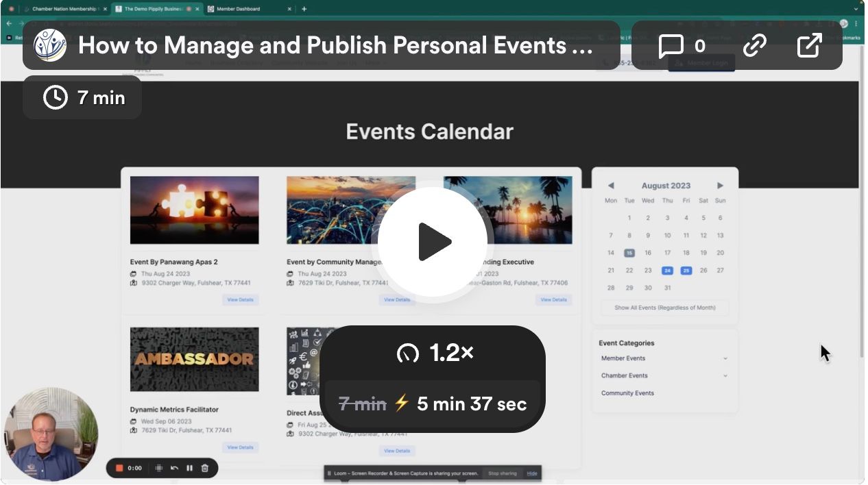Click Show All Events (Regardless of Month)
The width and height of the screenshot is (868, 485).
[665, 308]
